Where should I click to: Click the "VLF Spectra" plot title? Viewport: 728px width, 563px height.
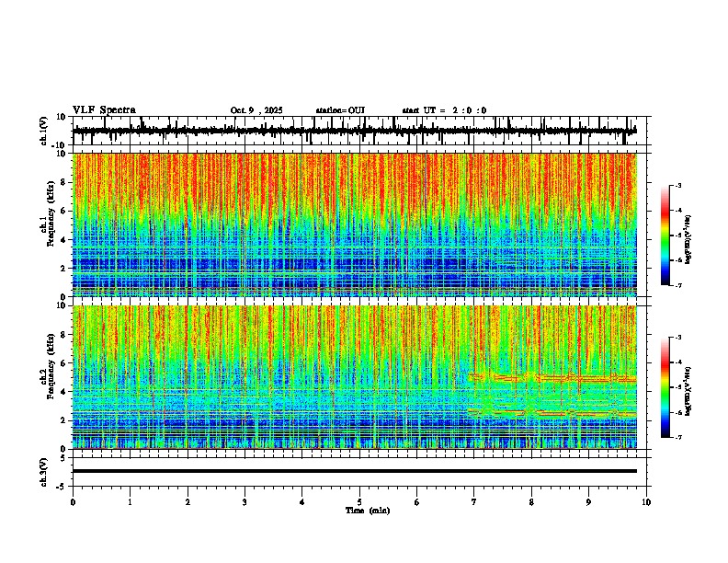104,110
